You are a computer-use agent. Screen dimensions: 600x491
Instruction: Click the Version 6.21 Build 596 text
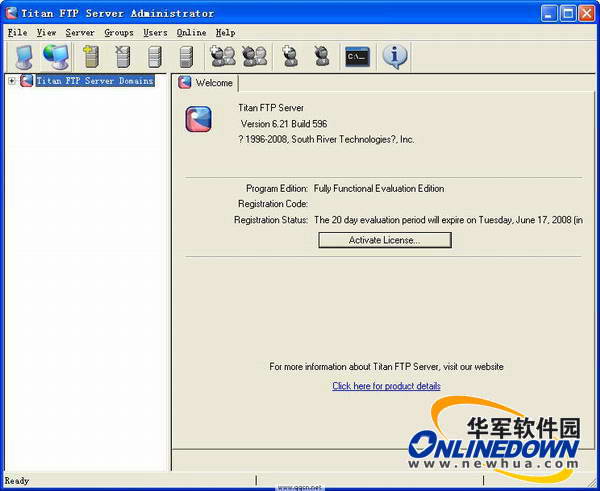[284, 124]
